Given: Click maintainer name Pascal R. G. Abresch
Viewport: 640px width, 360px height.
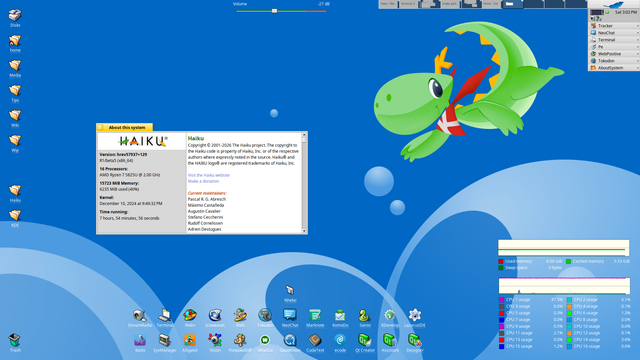Looking at the screenshot, I should tap(207, 199).
